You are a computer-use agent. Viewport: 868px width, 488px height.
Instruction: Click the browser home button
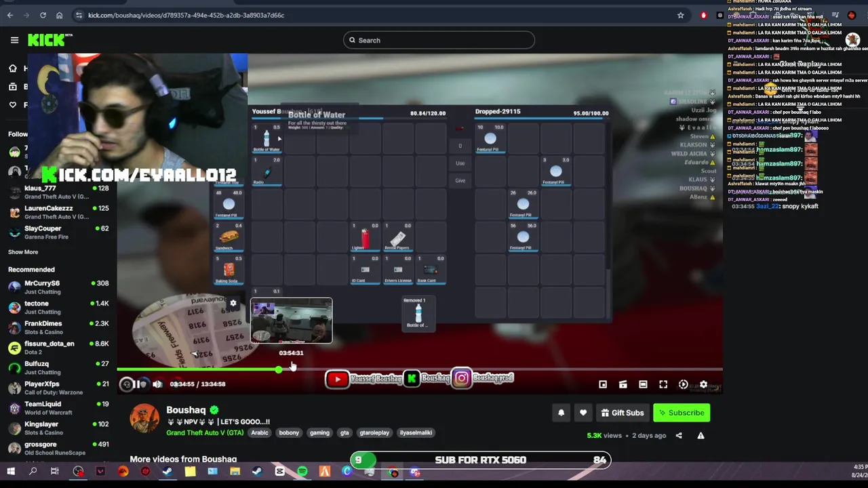(x=59, y=15)
